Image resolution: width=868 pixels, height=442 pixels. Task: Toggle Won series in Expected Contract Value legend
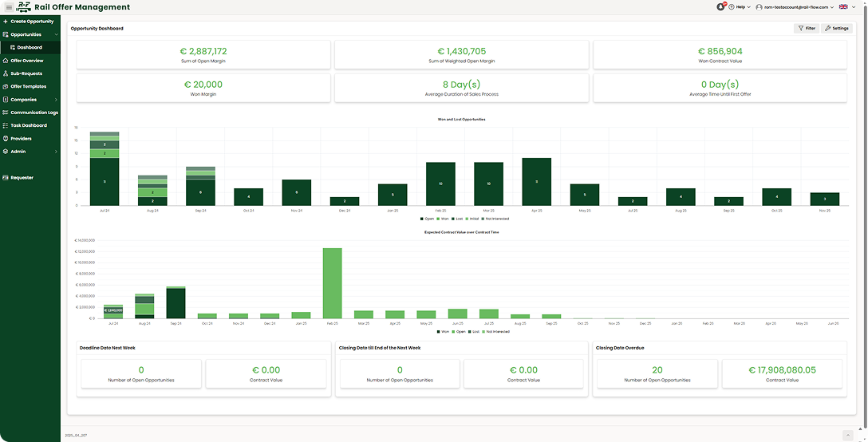(x=444, y=331)
